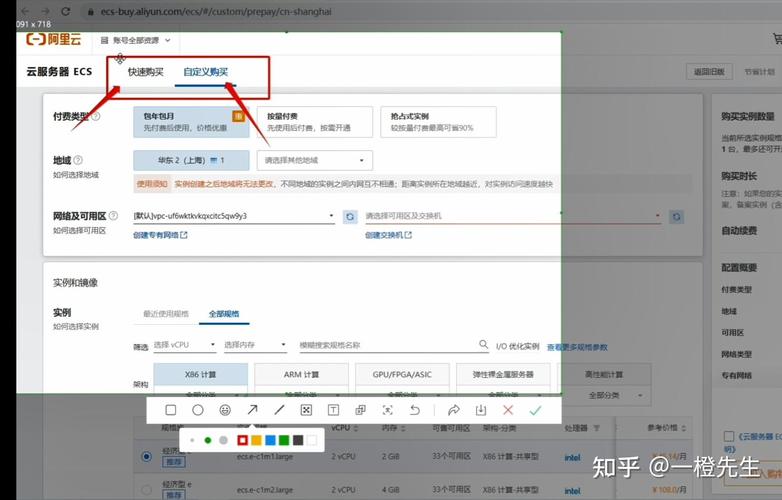Pick the red color swatch

tap(242, 440)
